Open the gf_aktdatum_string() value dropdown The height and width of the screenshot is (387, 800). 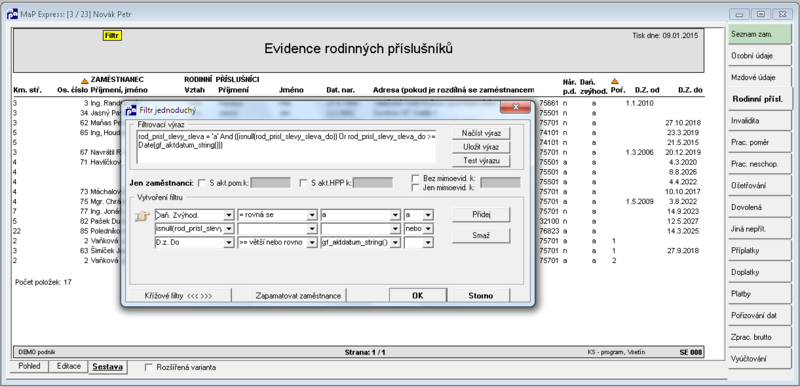pos(394,243)
